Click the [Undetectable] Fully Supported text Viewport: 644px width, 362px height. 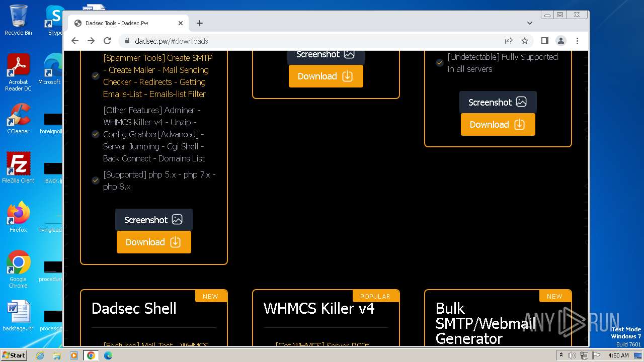pos(503,63)
